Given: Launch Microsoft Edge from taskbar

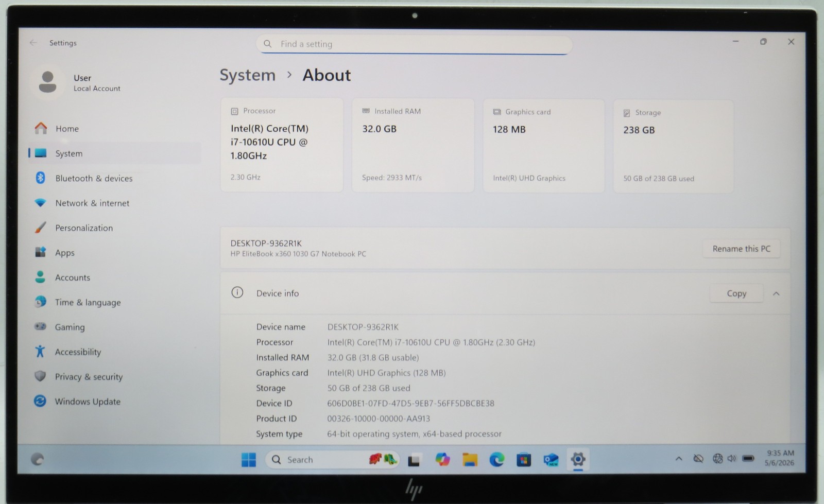Looking at the screenshot, I should [497, 459].
